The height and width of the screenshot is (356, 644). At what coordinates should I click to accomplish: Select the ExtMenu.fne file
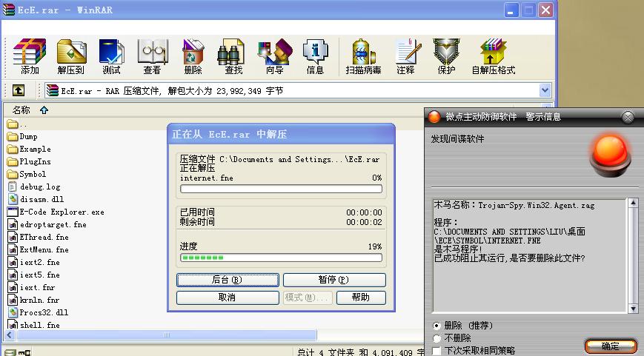point(38,249)
